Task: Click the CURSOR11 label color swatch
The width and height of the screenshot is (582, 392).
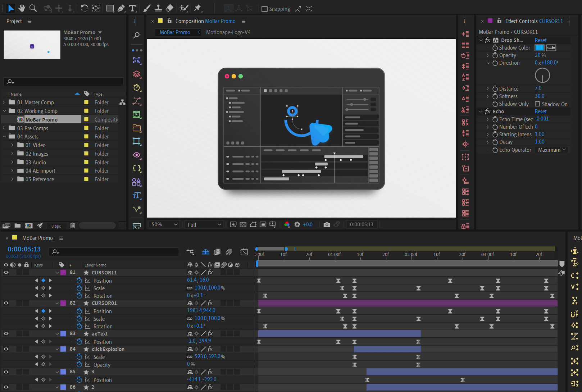Action: pyautogui.click(x=63, y=273)
